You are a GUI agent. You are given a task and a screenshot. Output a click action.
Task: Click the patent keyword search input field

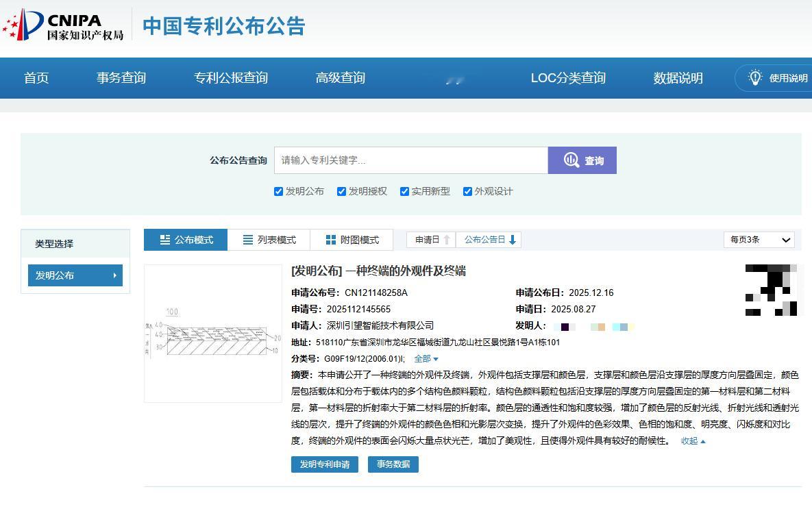410,160
